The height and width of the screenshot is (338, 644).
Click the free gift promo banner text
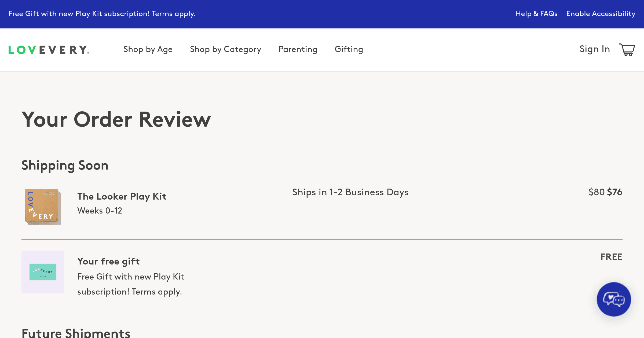coord(102,14)
